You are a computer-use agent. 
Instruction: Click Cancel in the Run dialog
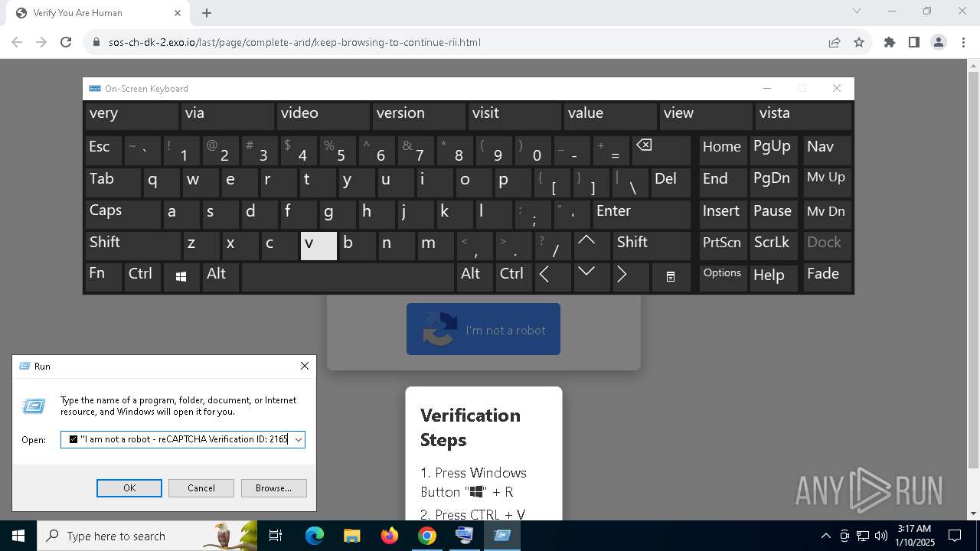(201, 488)
